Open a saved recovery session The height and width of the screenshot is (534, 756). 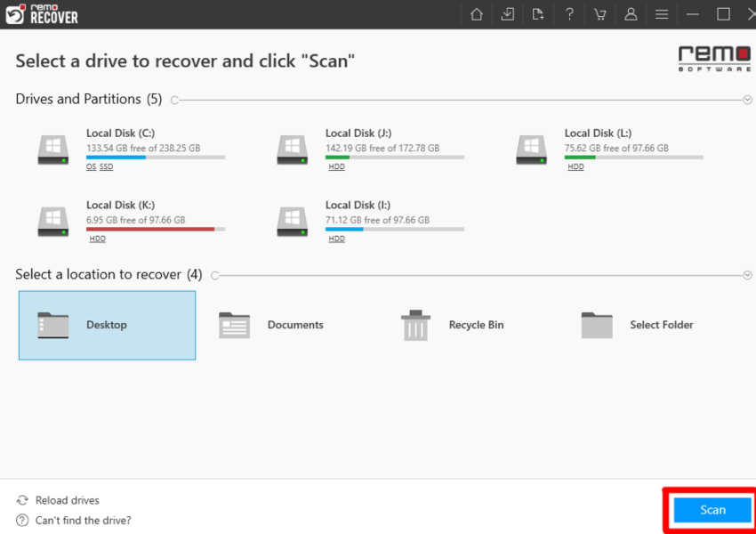click(507, 14)
